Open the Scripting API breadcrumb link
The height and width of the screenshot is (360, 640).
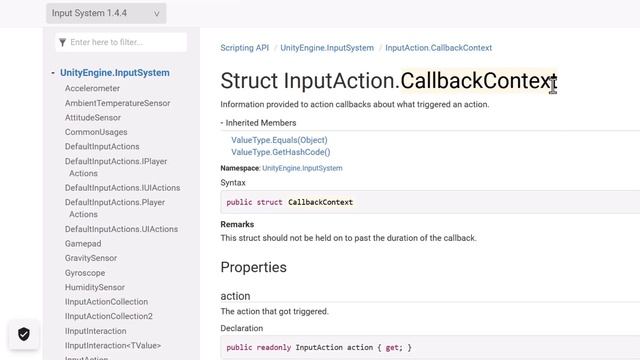click(x=244, y=48)
